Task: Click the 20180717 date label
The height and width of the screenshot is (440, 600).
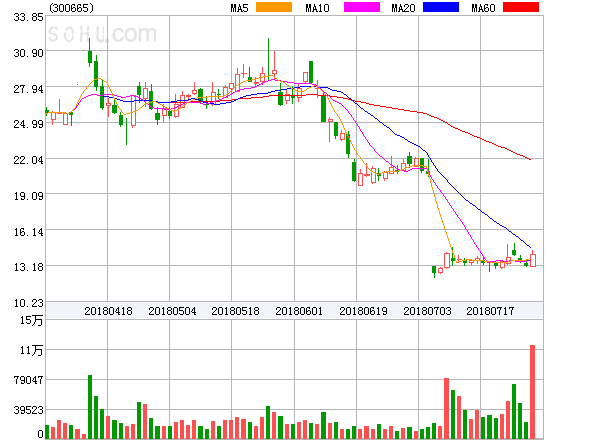Action: coord(490,311)
